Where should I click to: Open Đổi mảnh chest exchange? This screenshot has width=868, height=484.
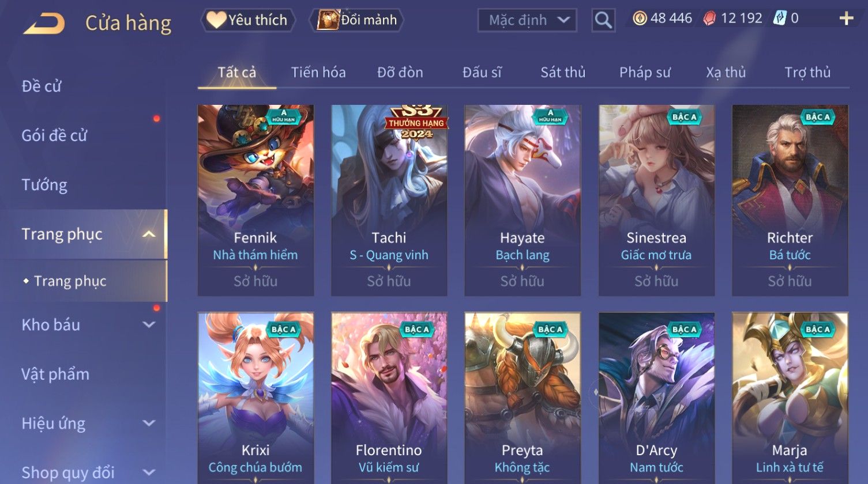(x=356, y=20)
